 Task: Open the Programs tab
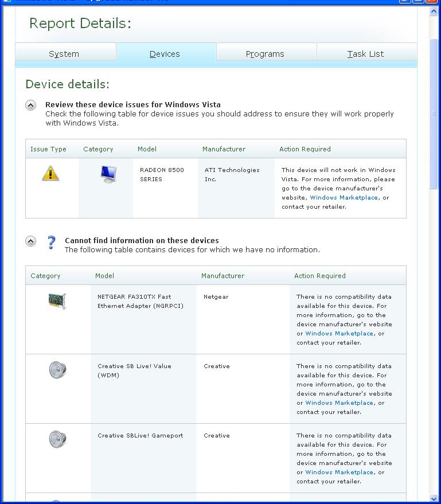pyautogui.click(x=267, y=52)
